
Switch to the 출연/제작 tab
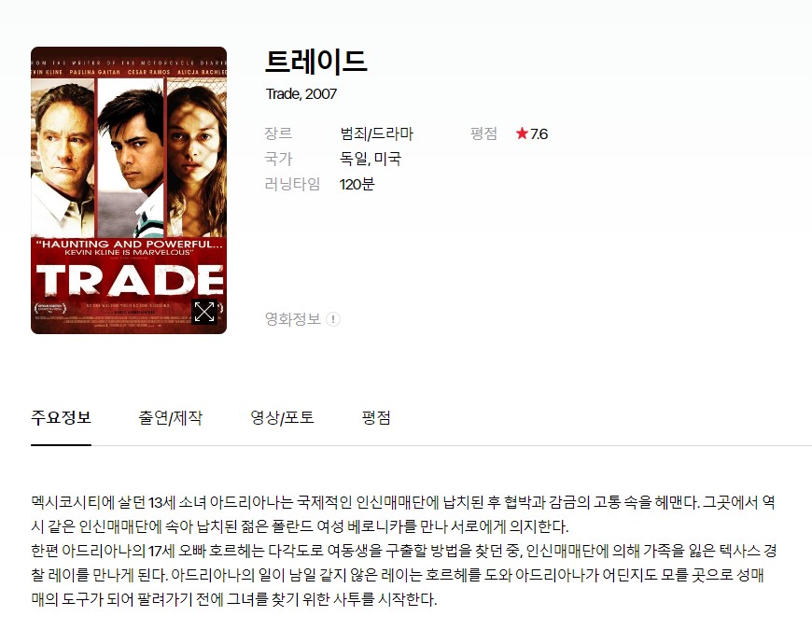pos(171,418)
